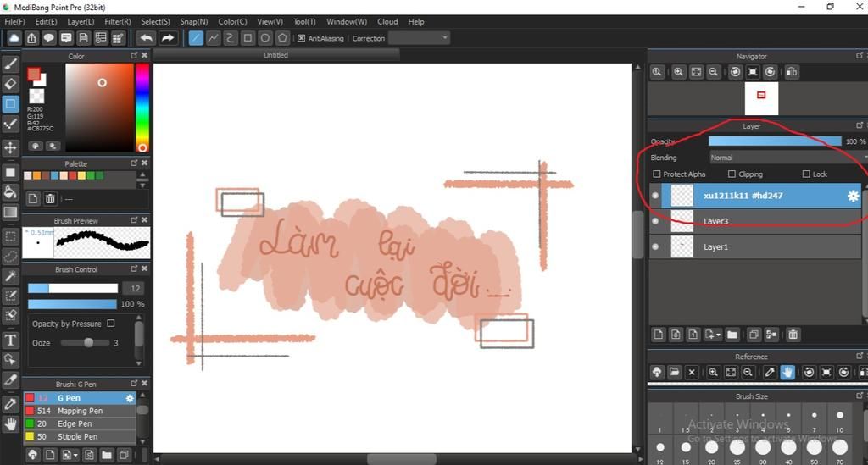Expand add-layer dropdown arrow in Layer panel
868x465 pixels.
718,335
